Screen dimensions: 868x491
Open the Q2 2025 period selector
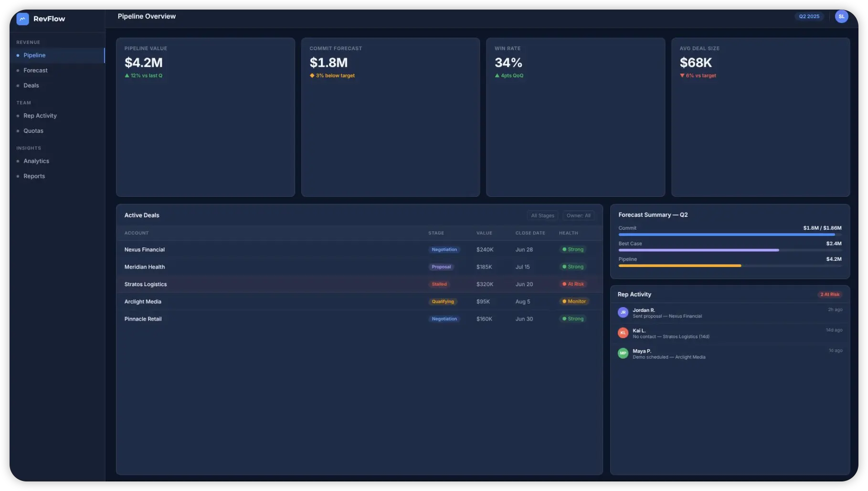809,16
